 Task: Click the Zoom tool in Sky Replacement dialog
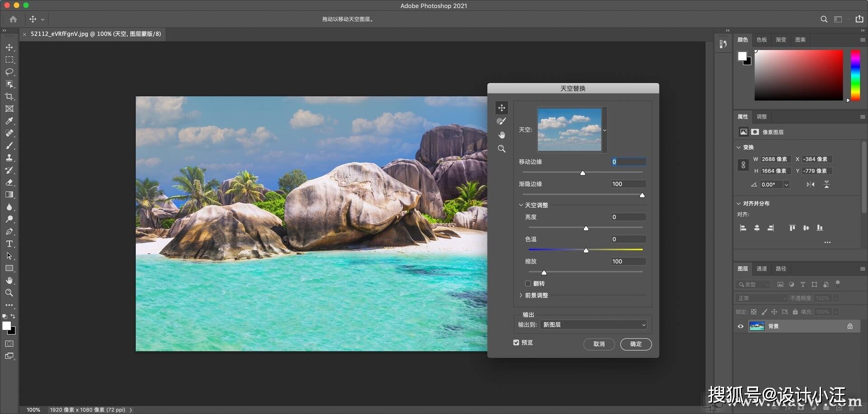(x=501, y=149)
